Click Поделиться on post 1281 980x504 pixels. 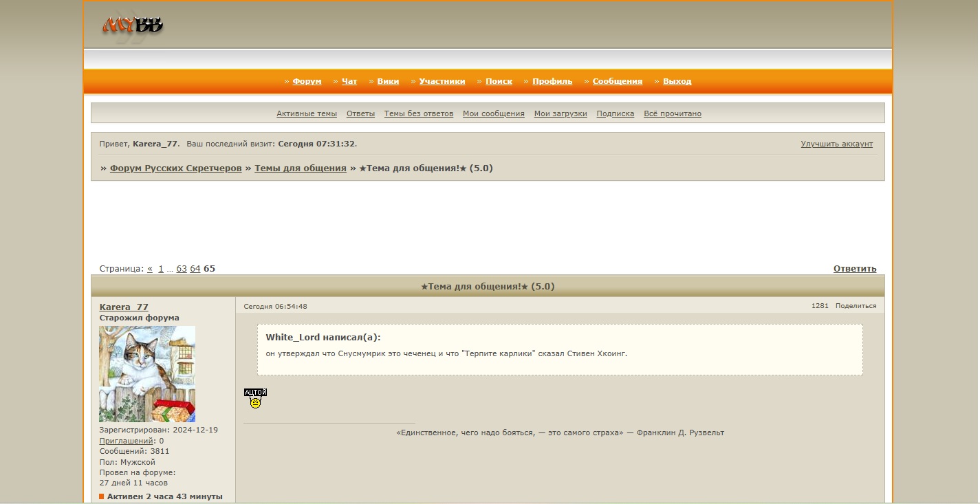(x=856, y=306)
